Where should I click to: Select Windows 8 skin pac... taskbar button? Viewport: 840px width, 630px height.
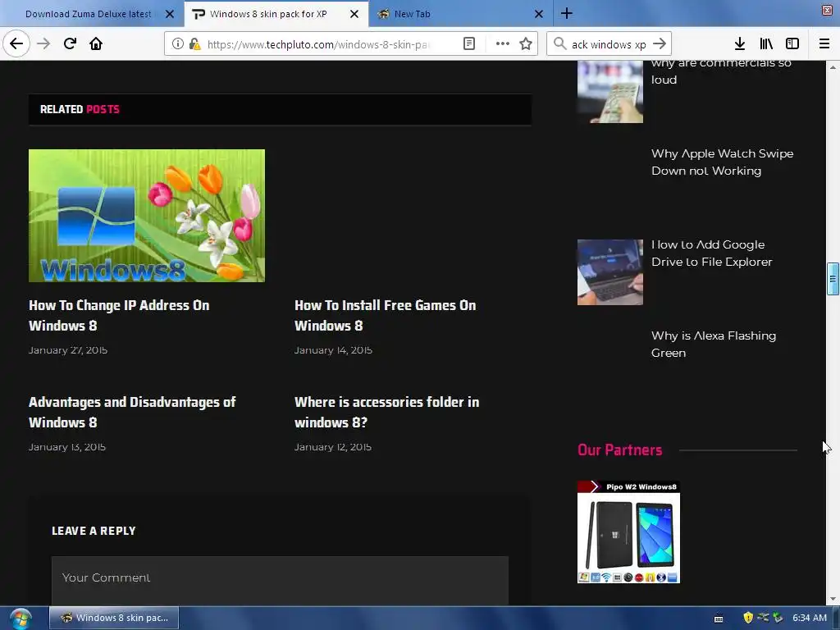(114, 618)
